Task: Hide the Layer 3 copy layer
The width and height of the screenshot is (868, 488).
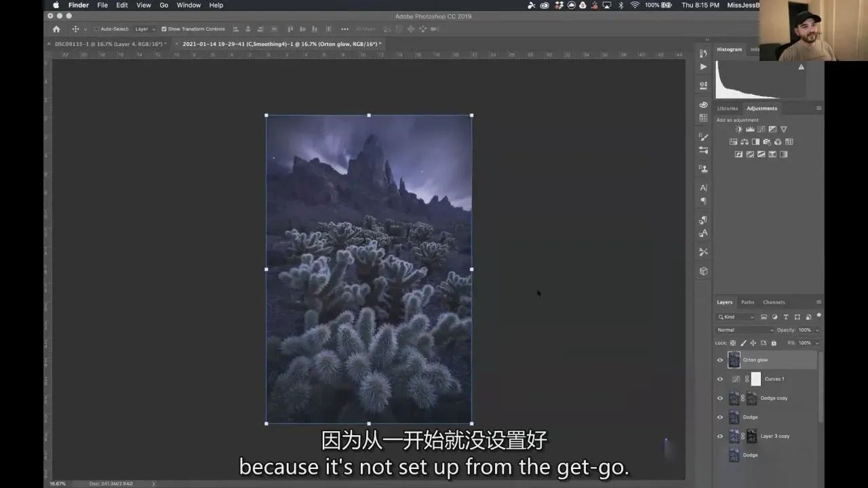Action: tap(720, 436)
